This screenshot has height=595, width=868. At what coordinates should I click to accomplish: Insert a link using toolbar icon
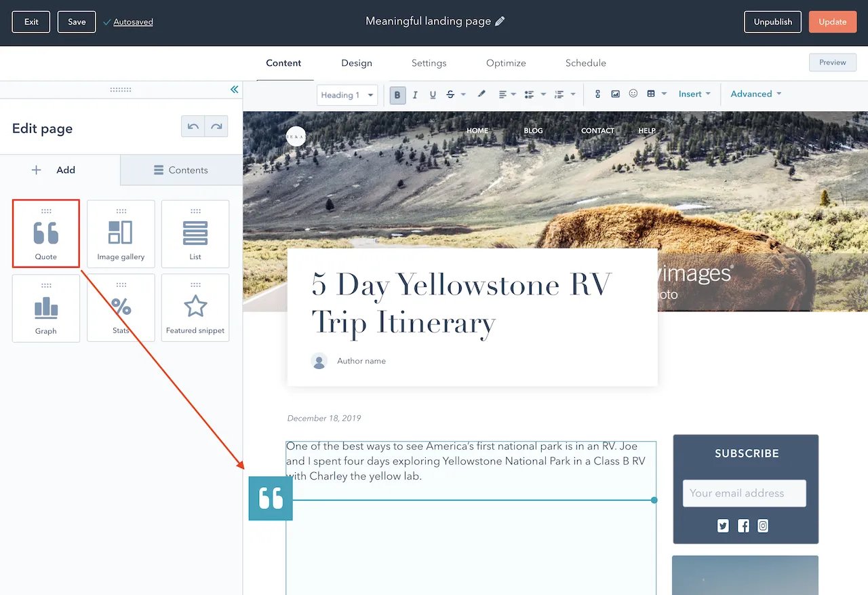tap(597, 94)
